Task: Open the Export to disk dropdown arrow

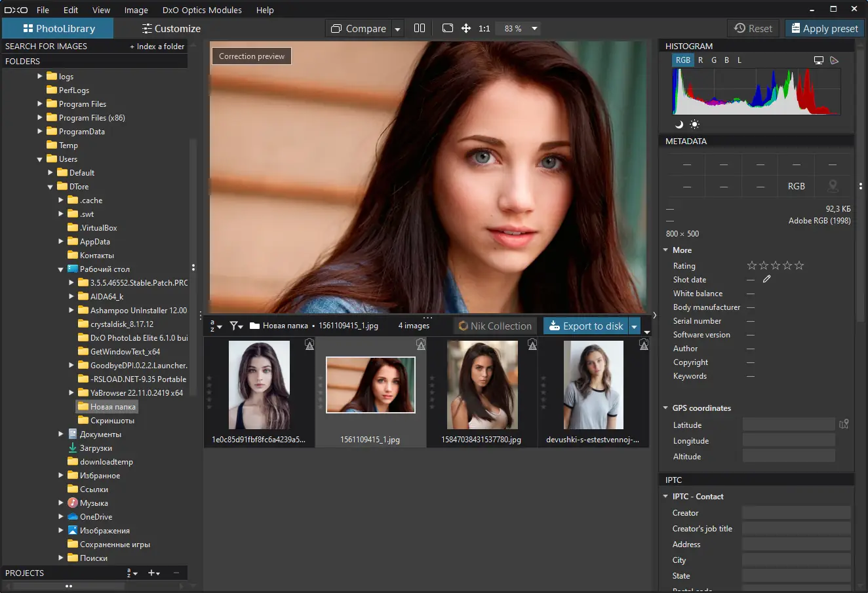Action: (x=634, y=326)
